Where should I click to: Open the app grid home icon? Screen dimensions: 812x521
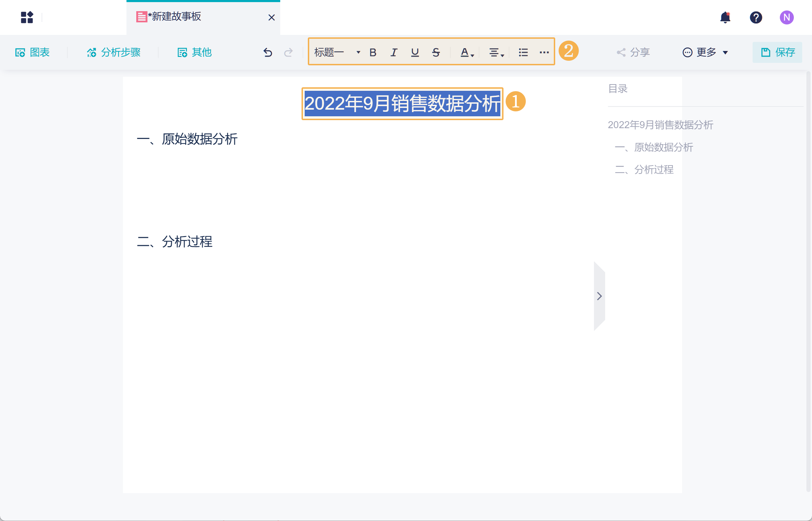27,17
